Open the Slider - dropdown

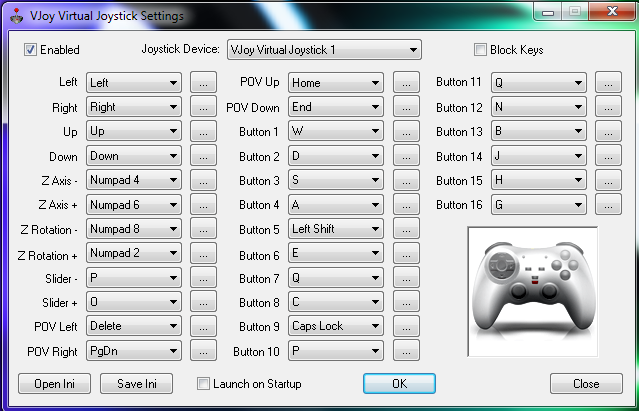coord(134,278)
